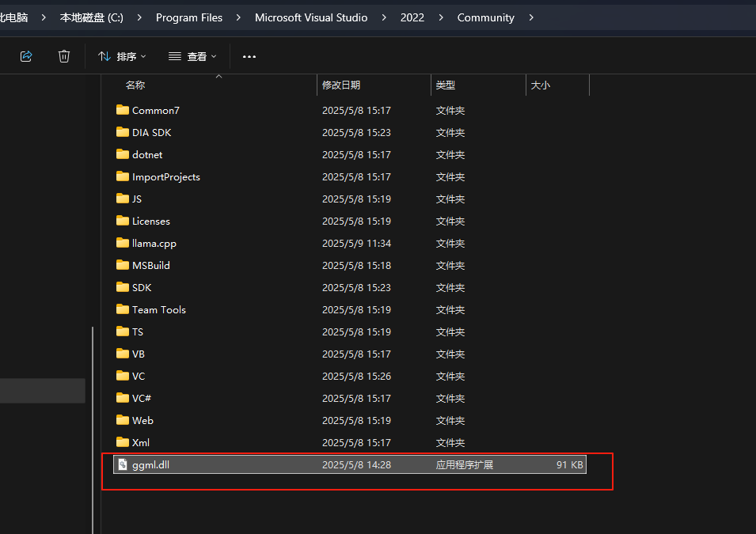Click the VC folder icon
Image resolution: width=756 pixels, height=534 pixels.
[x=123, y=376]
